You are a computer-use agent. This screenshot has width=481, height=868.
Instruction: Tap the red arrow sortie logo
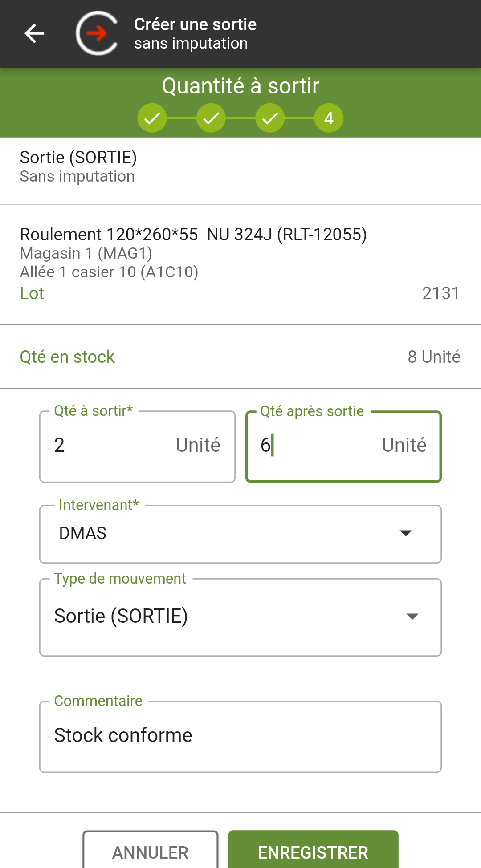pyautogui.click(x=97, y=33)
